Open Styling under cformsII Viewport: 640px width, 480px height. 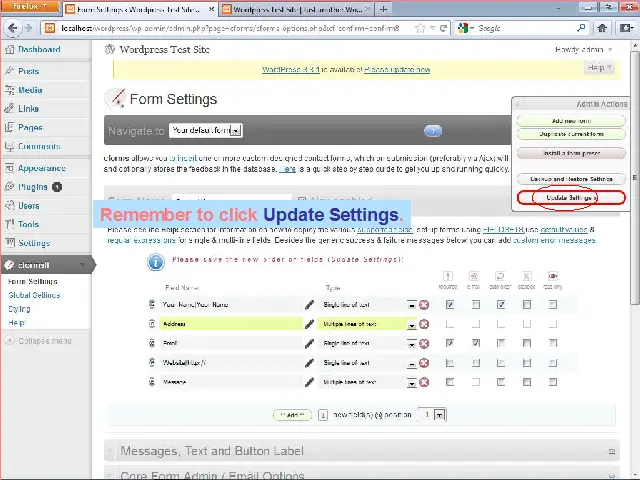click(x=19, y=309)
